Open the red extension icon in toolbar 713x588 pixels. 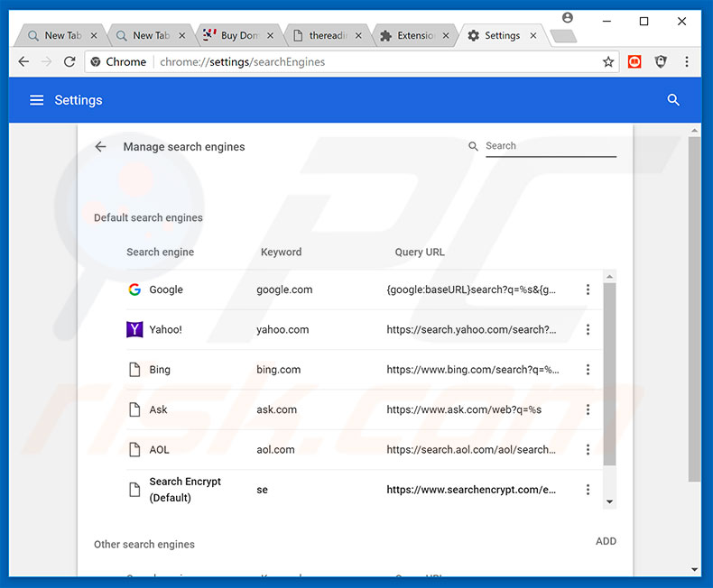click(634, 61)
